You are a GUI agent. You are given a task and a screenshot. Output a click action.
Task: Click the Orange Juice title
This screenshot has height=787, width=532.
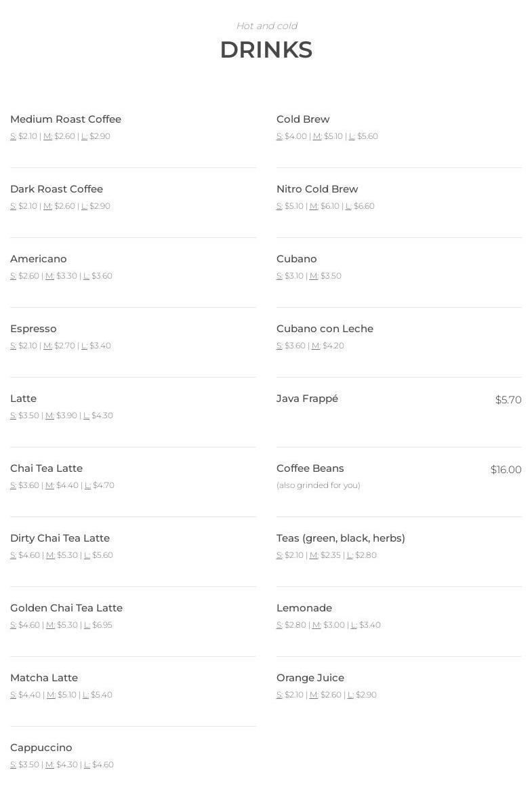[x=310, y=678]
